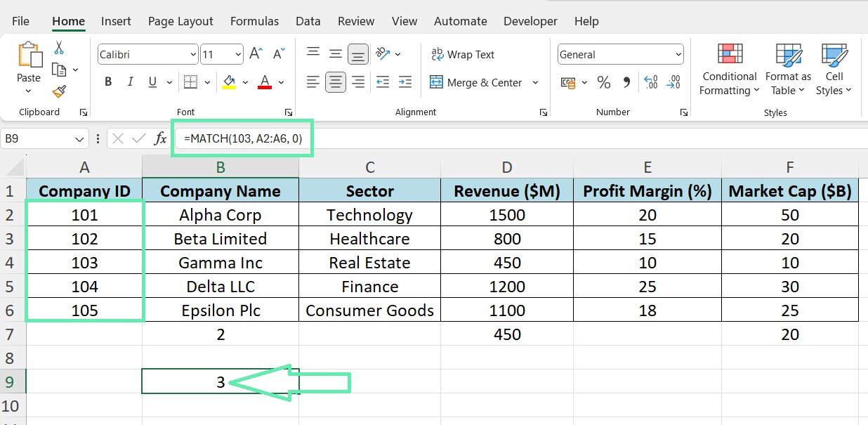Click the Copy icon

[59, 70]
